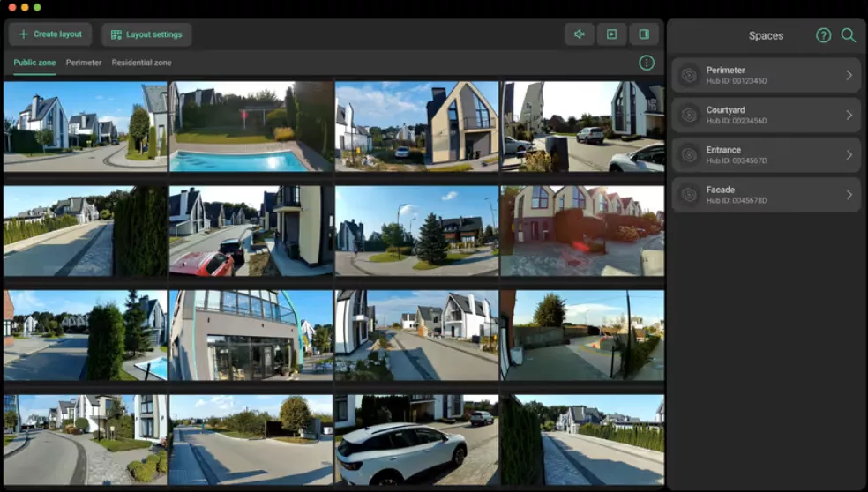Open the swimming pool camera feed
The width and height of the screenshot is (868, 492).
coord(251,127)
